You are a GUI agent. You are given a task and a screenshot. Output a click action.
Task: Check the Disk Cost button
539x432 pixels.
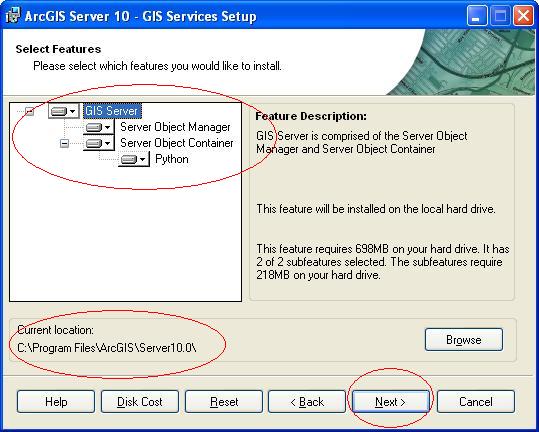coord(140,402)
